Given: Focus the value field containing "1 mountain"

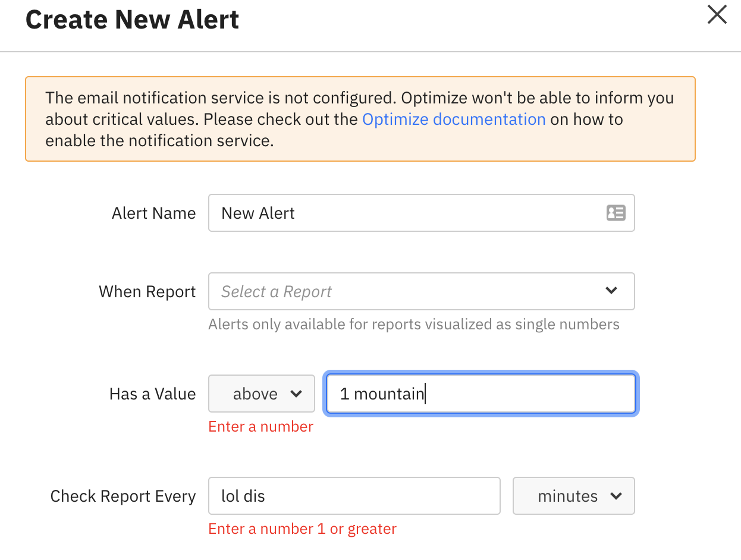Looking at the screenshot, I should point(481,394).
